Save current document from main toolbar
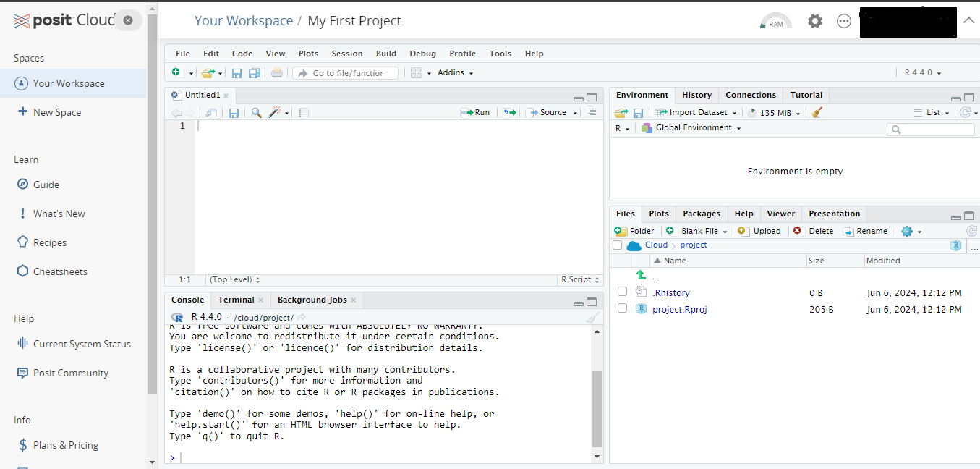The width and height of the screenshot is (980, 469). [x=237, y=73]
